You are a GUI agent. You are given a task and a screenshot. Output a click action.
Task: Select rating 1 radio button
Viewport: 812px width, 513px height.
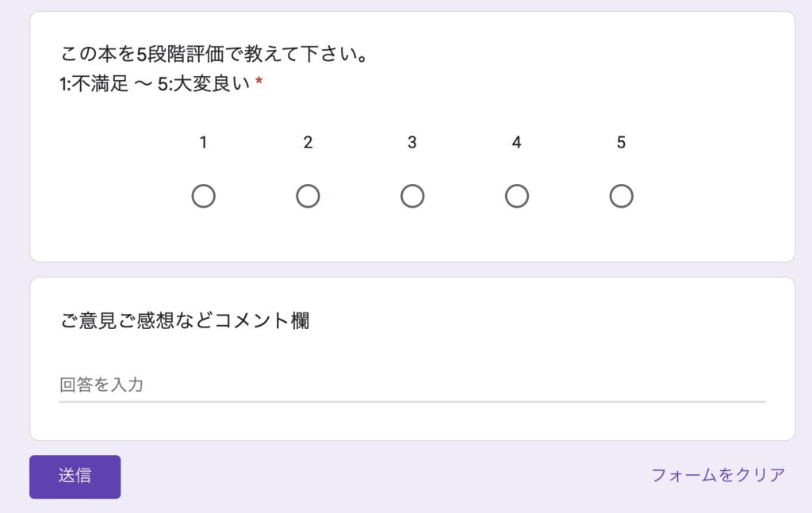click(204, 196)
